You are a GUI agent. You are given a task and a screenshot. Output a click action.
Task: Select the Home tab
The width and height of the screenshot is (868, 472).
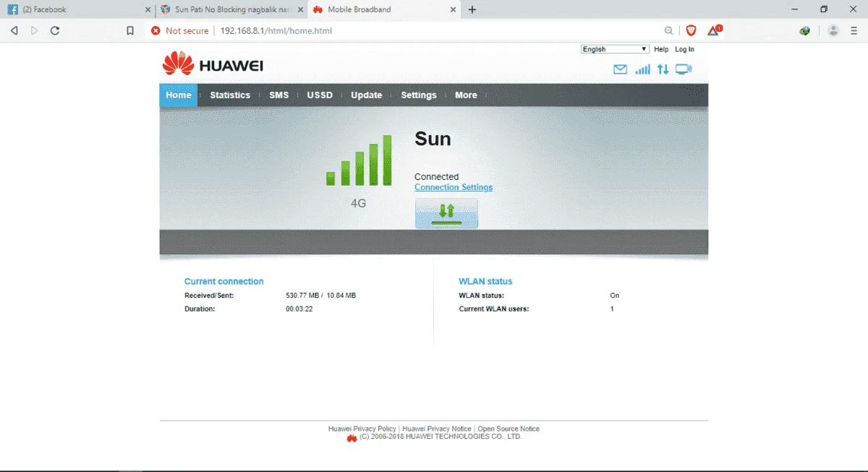179,95
